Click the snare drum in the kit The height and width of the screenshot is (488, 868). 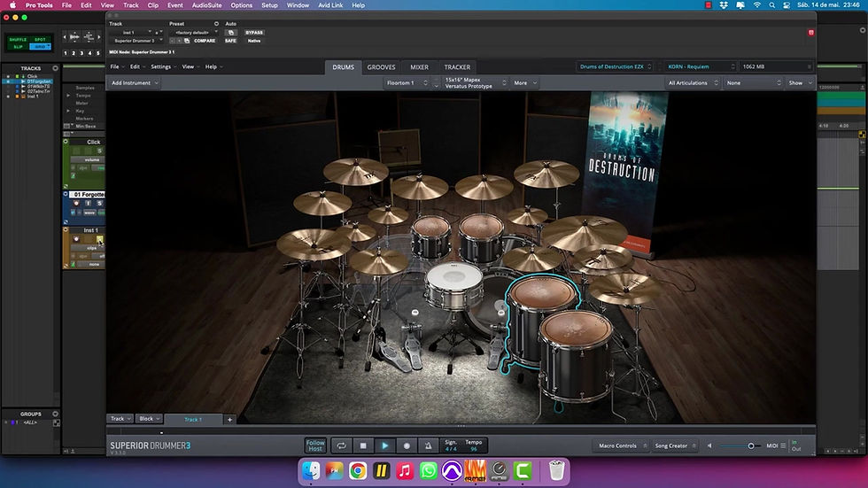[453, 285]
